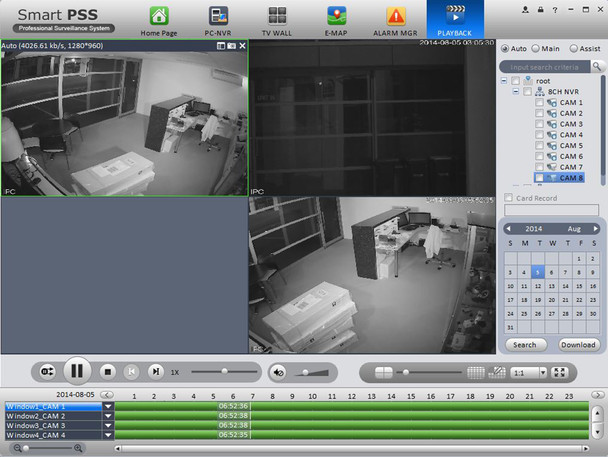Switch to the PC-NVR tab
The width and height of the screenshot is (608, 457).
point(218,22)
